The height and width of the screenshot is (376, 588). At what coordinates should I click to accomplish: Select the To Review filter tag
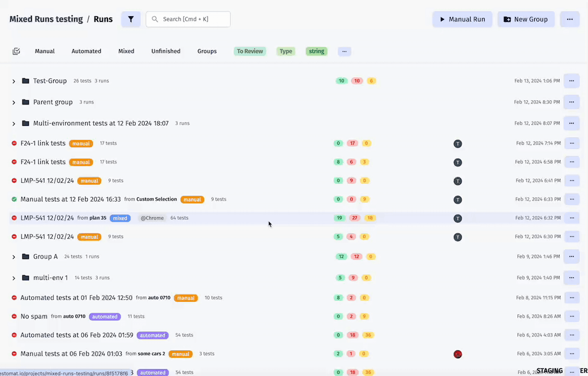(x=250, y=51)
